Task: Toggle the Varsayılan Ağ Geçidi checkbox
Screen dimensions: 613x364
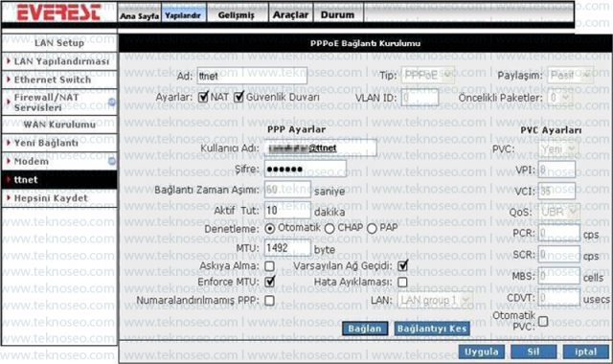Action: [x=402, y=266]
